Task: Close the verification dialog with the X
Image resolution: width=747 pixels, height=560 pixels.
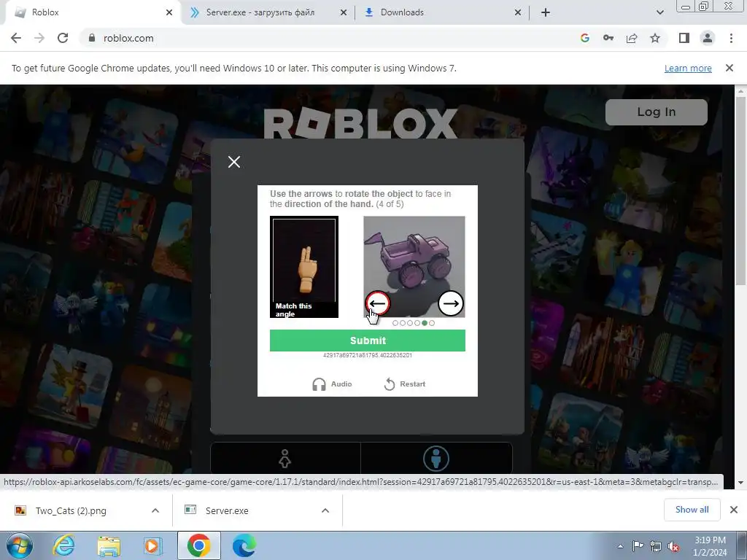Action: coord(234,162)
